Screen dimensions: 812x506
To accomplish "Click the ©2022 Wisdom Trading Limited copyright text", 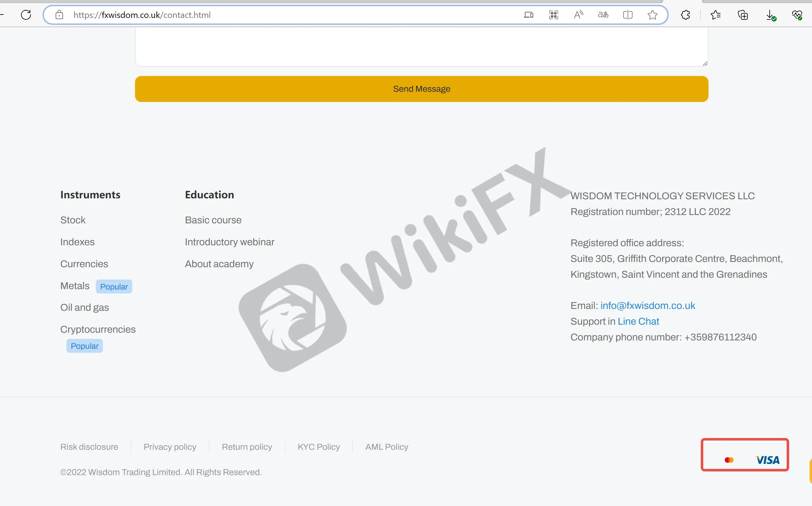I will coord(161,472).
